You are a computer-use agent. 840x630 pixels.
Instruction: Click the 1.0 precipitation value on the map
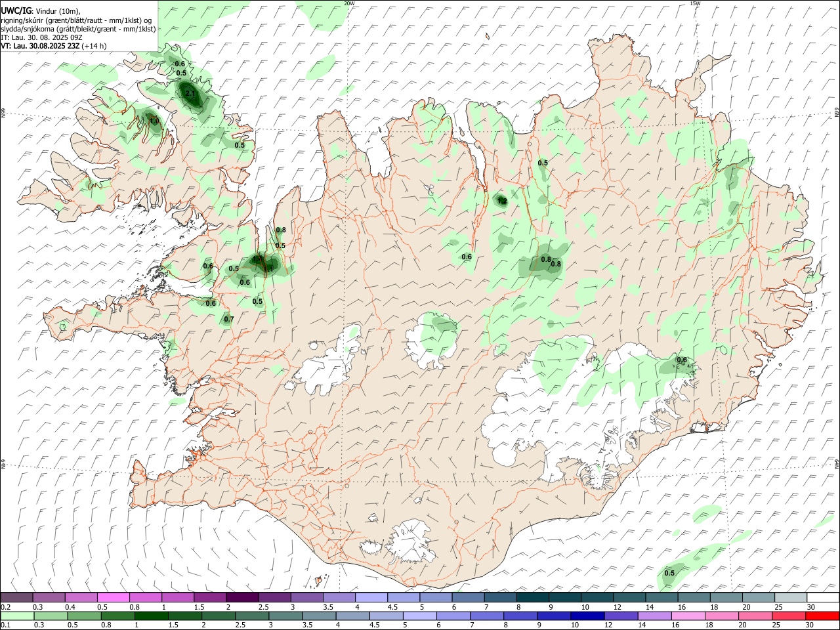(154, 121)
